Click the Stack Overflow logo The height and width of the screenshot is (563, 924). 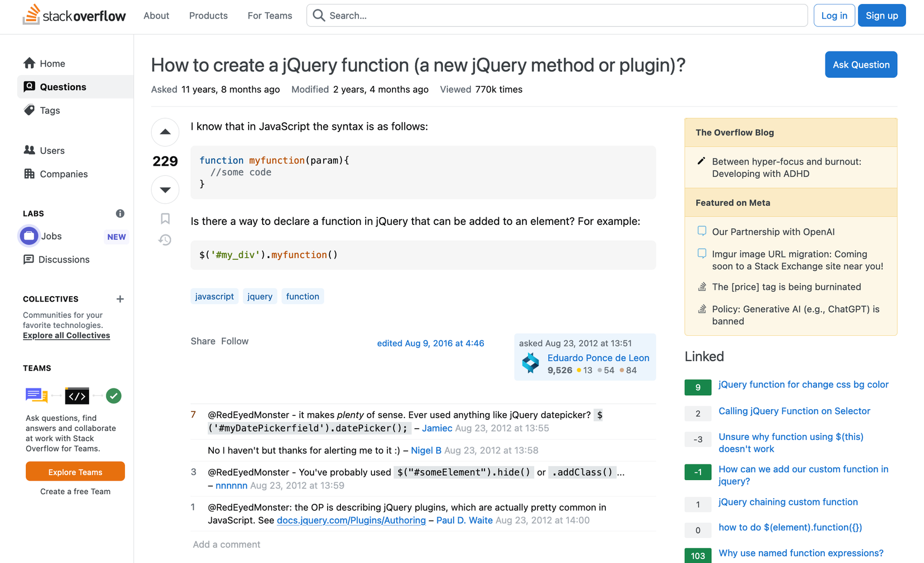[x=74, y=15]
